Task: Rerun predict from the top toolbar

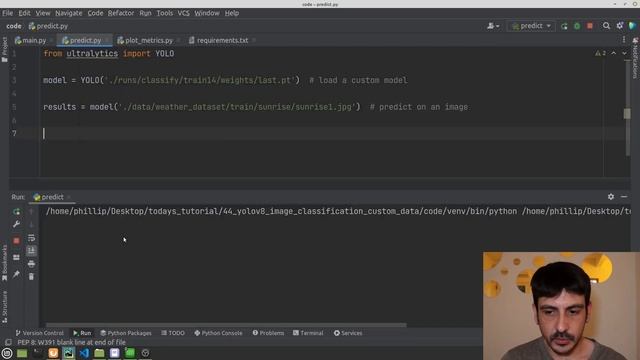Action: 564,26
